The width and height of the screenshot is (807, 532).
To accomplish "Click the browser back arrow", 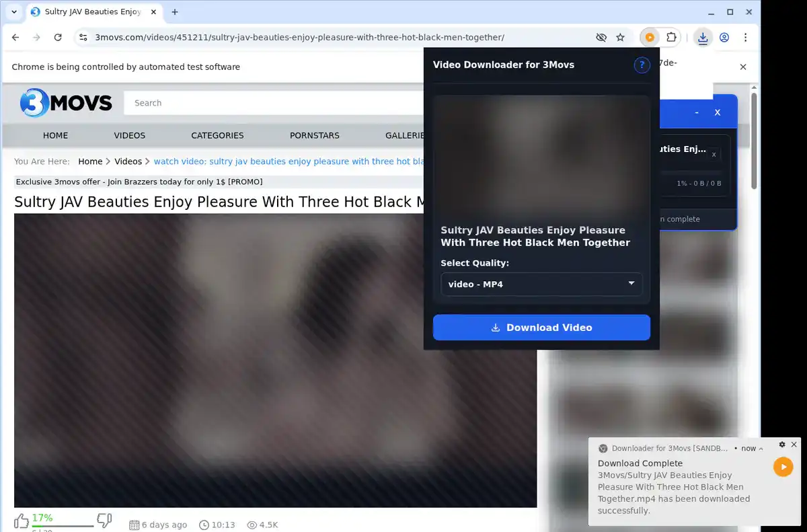I will (x=15, y=38).
